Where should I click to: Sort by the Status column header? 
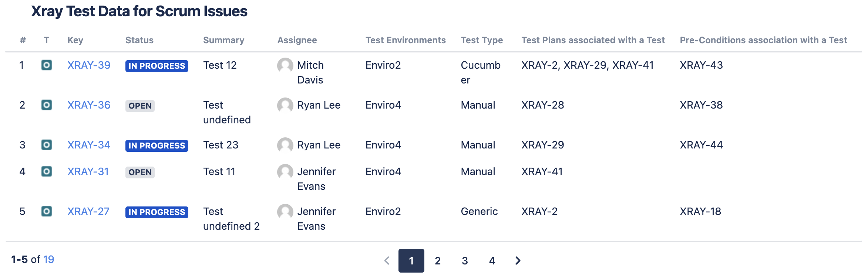(x=139, y=40)
